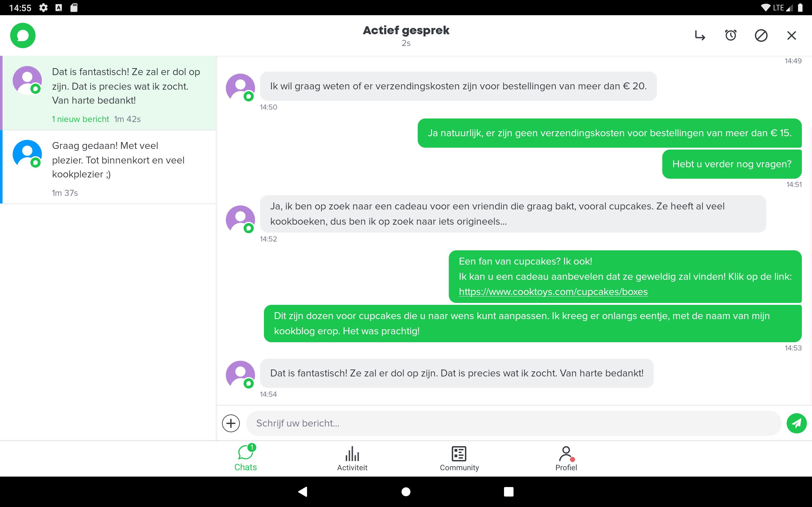The height and width of the screenshot is (507, 812).
Task: Switch to the Chats tab
Action: point(246,458)
